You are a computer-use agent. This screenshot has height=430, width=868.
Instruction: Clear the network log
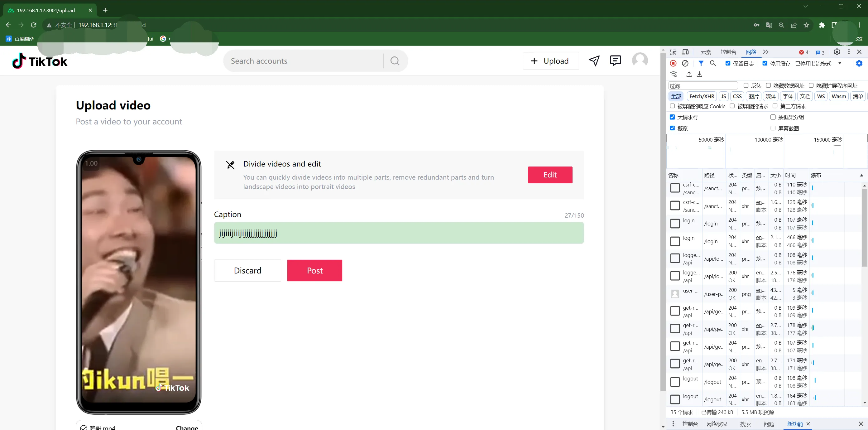click(685, 63)
